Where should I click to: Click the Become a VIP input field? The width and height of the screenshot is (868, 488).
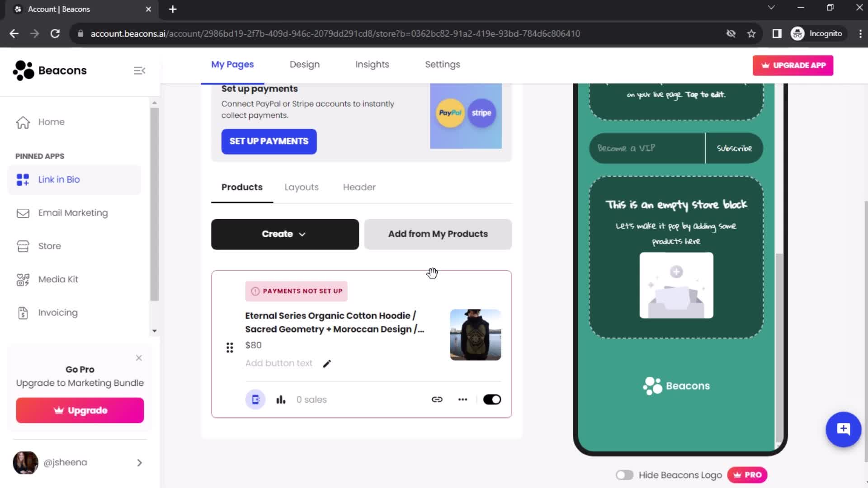click(x=647, y=147)
